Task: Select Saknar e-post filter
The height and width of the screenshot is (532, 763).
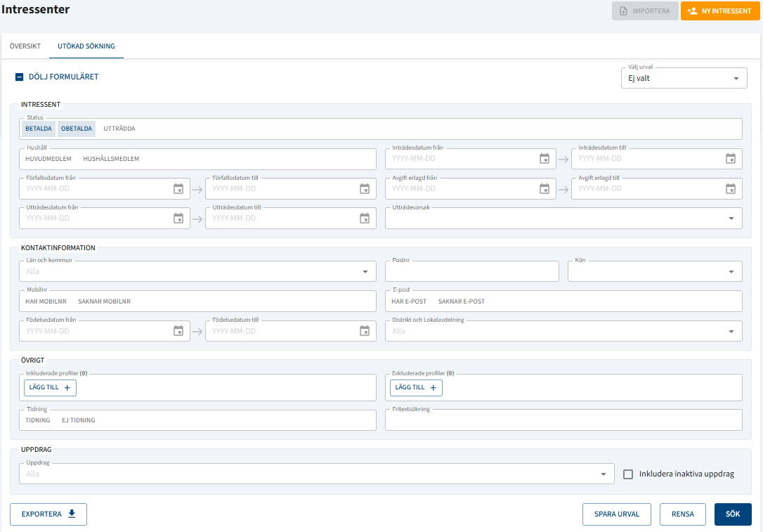Action: click(462, 301)
